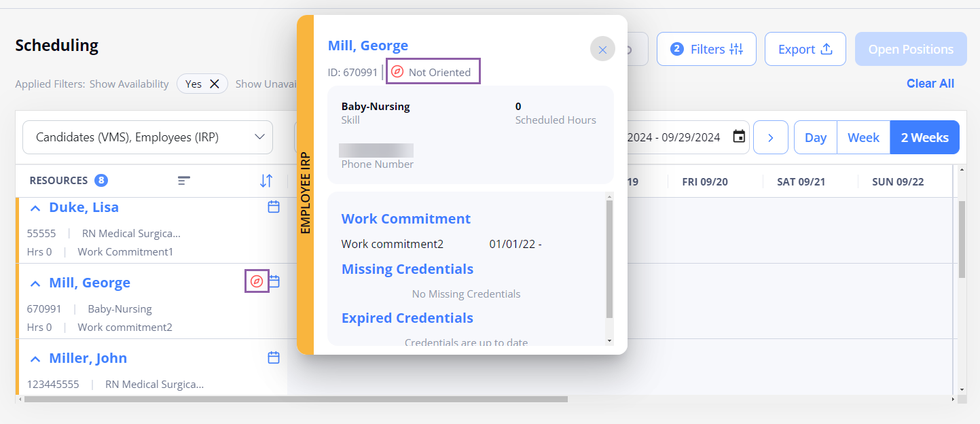Switch to Day view
The image size is (980, 424).
tap(815, 137)
